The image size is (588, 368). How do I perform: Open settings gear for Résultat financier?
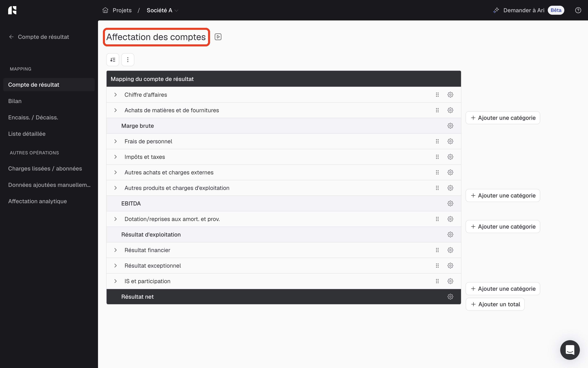[x=450, y=250]
